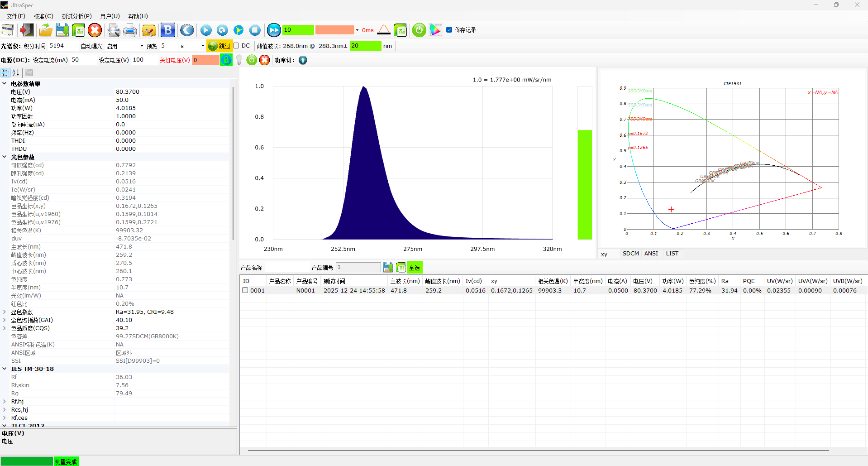Expand the 显色指数 tree item

(5, 312)
